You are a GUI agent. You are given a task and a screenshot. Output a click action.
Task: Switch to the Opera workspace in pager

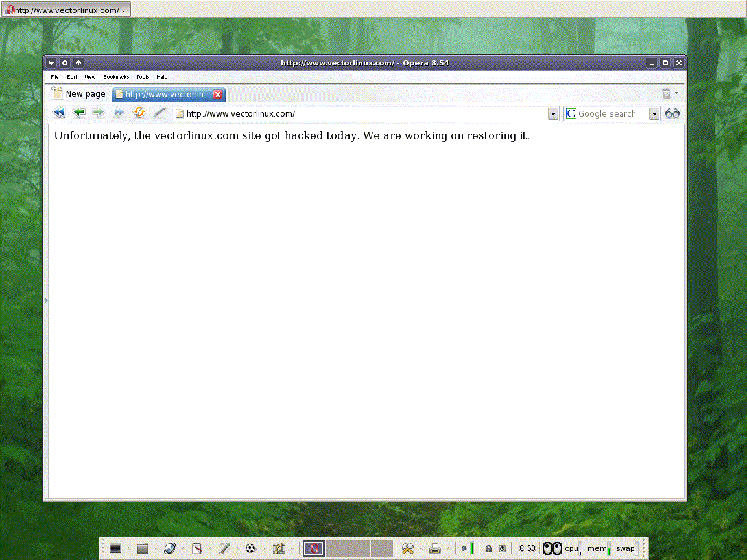click(x=314, y=548)
